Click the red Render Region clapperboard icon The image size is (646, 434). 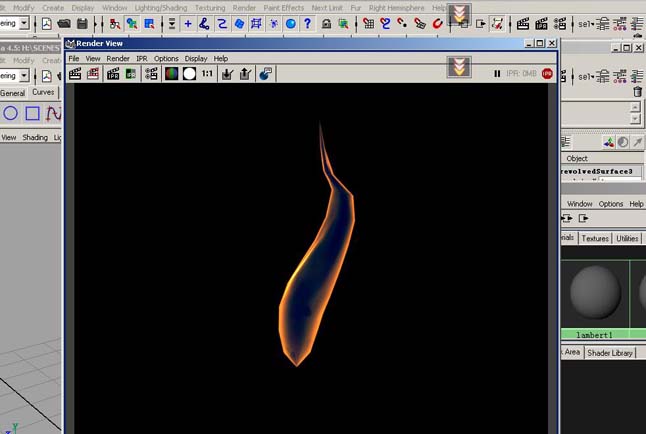93,74
